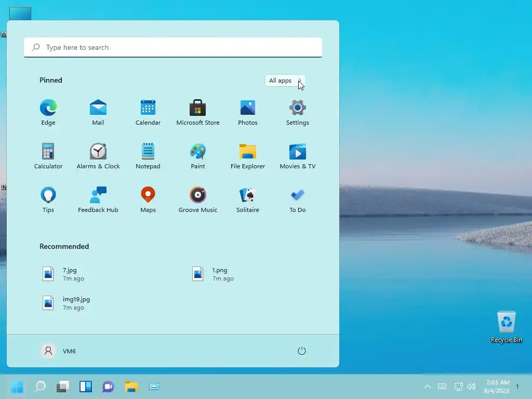
Task: Open recommended file 1.png
Action: pyautogui.click(x=212, y=274)
